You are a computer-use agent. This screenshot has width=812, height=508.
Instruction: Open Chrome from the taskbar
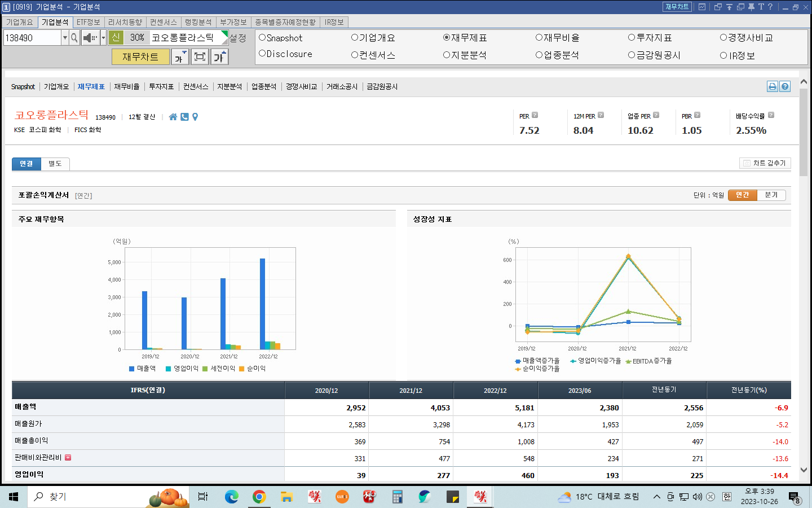pyautogui.click(x=259, y=497)
